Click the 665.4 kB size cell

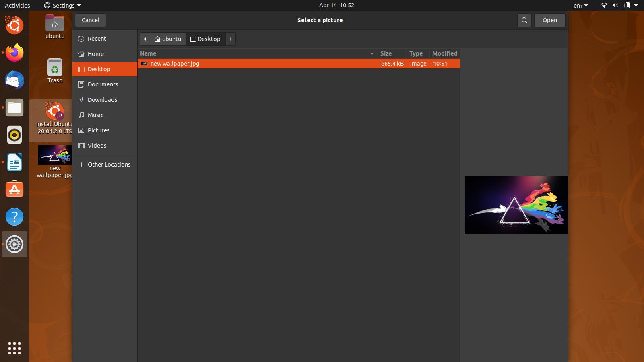(392, 64)
